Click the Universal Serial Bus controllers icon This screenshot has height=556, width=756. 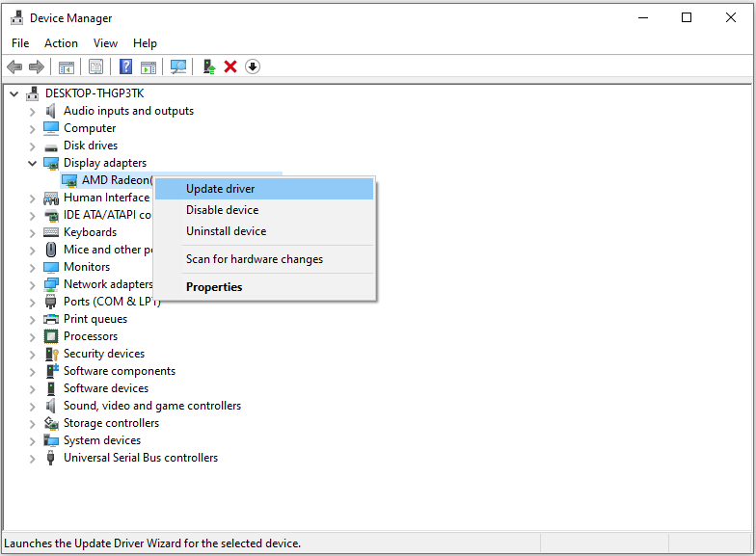(x=50, y=458)
